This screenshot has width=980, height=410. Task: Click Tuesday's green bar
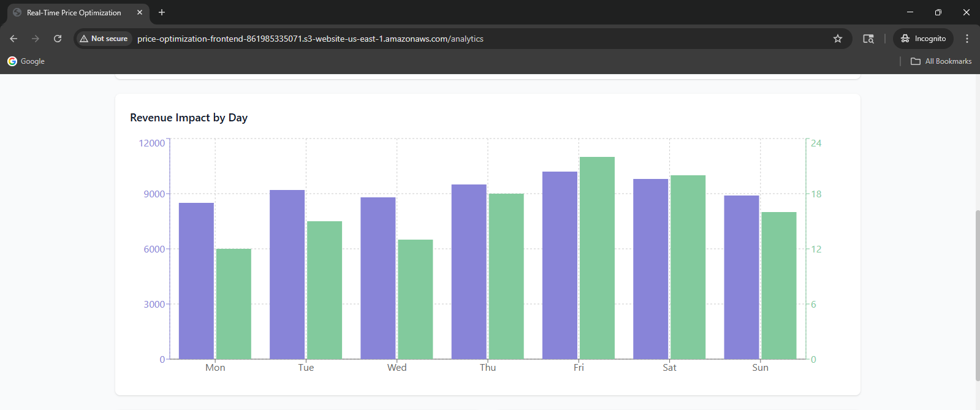(x=325, y=290)
